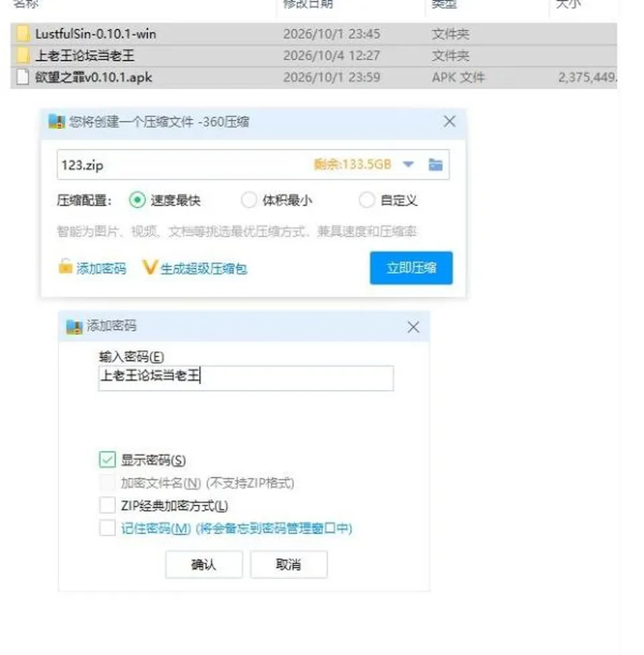Click the date 2026/10/4 12:27
The height and width of the screenshot is (655, 644).
(331, 56)
